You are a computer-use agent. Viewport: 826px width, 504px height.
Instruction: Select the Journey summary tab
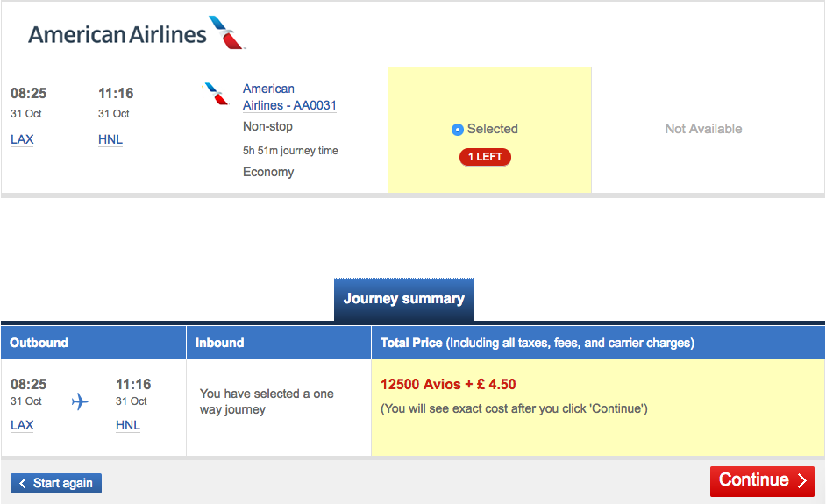pos(404,299)
